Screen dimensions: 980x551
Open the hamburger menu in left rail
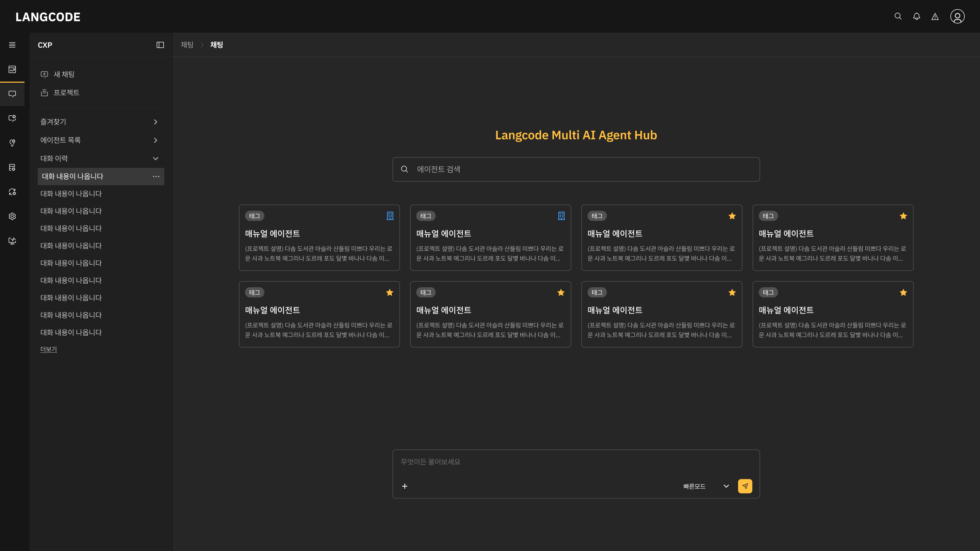pyautogui.click(x=12, y=45)
